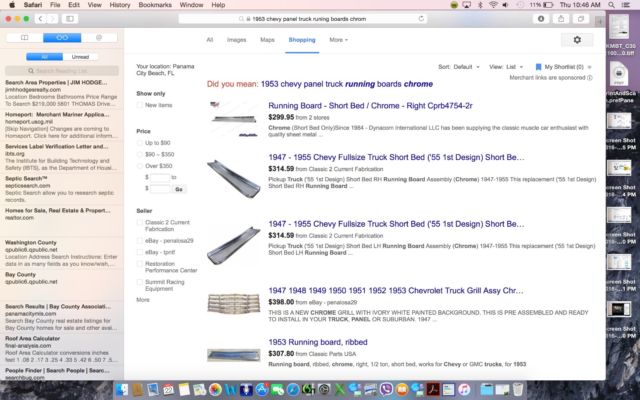
Task: Open Washington County reading list entry
Action: [x=61, y=253]
